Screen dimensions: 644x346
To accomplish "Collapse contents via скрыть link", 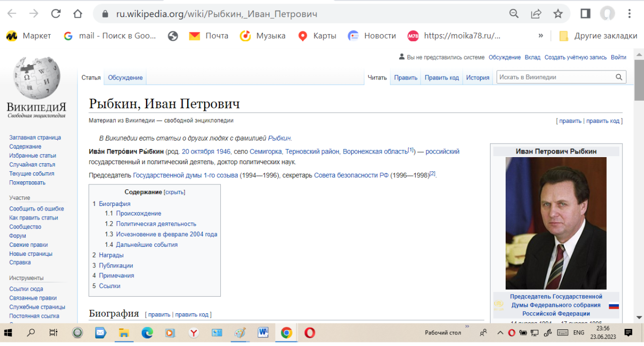I will [x=175, y=192].
